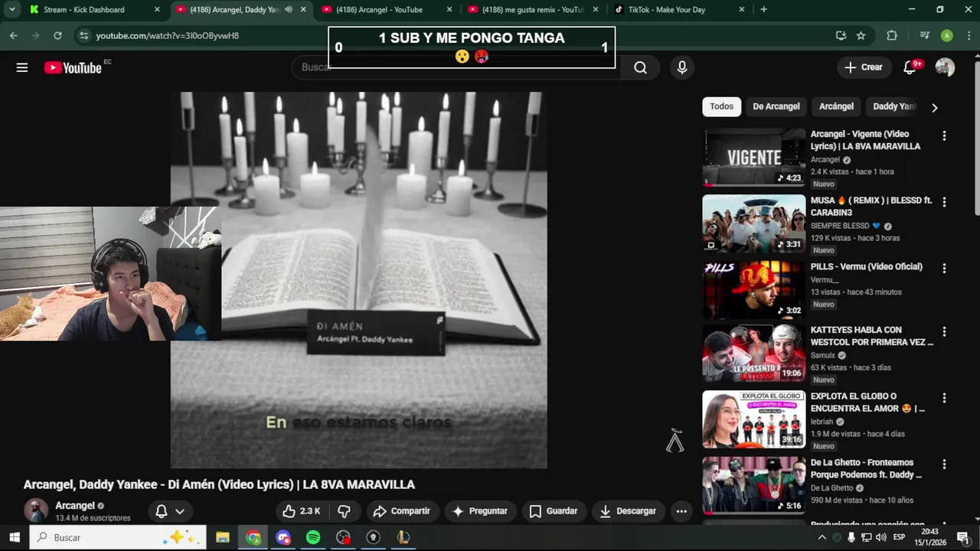
Task: Show next filter chips with arrow
Action: coord(934,107)
